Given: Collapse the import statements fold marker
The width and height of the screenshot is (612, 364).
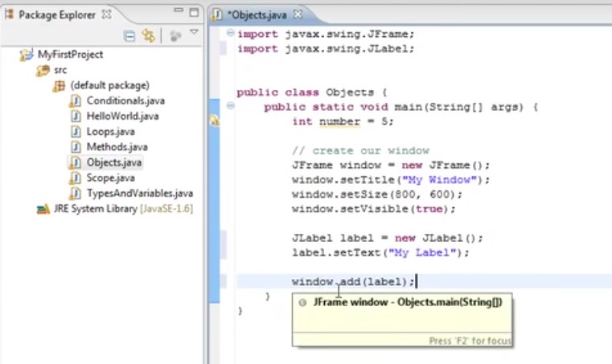Looking at the screenshot, I should click(231, 34).
